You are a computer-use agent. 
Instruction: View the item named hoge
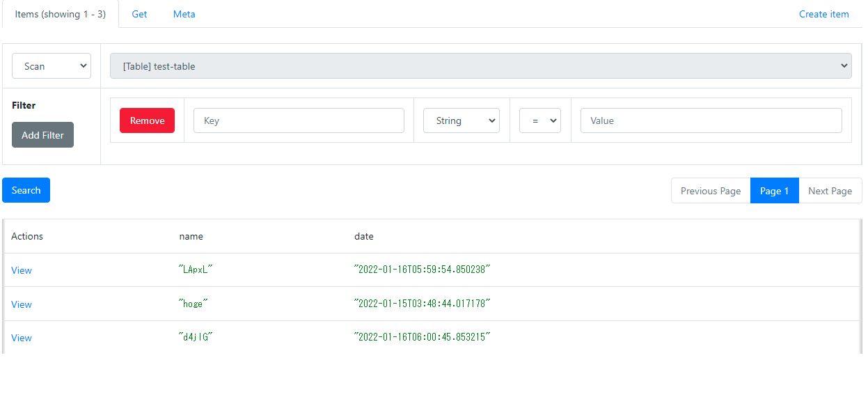[x=21, y=304]
